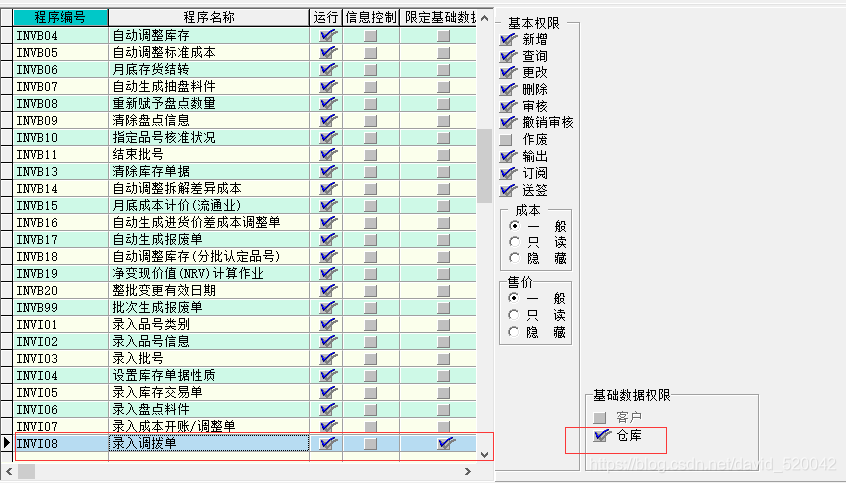
Task: Toggle 限定基础数据 checkbox for INVB15 row
Action: tap(444, 206)
